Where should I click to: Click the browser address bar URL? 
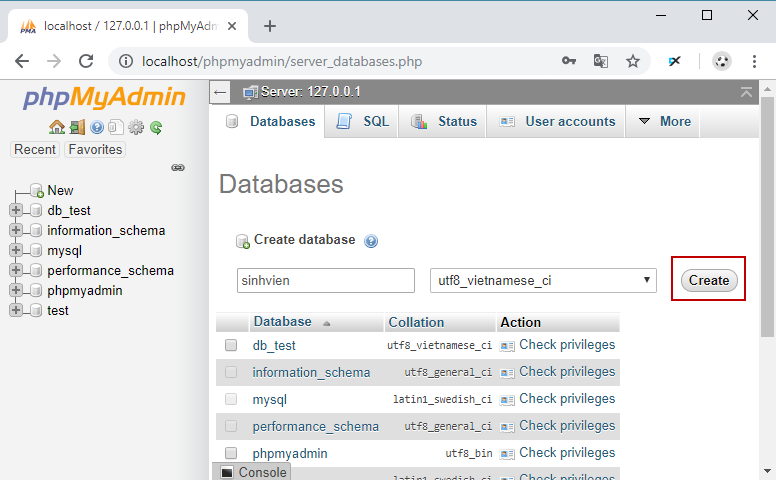coord(282,61)
